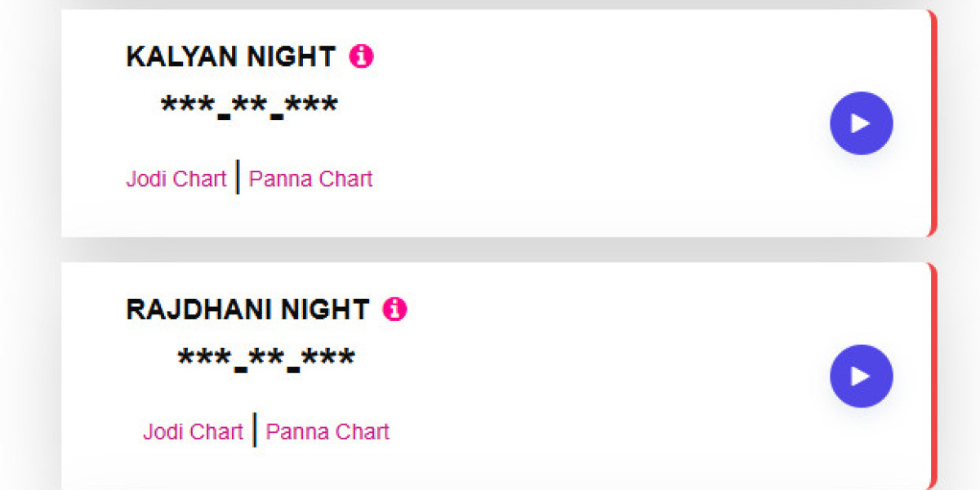Select the masked Kalyan Night result

(x=249, y=107)
